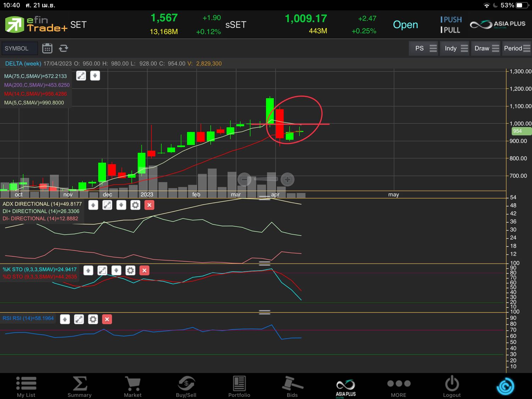
Task: Tap the Wi-Fi icon in status bar
Action: click(x=487, y=5)
